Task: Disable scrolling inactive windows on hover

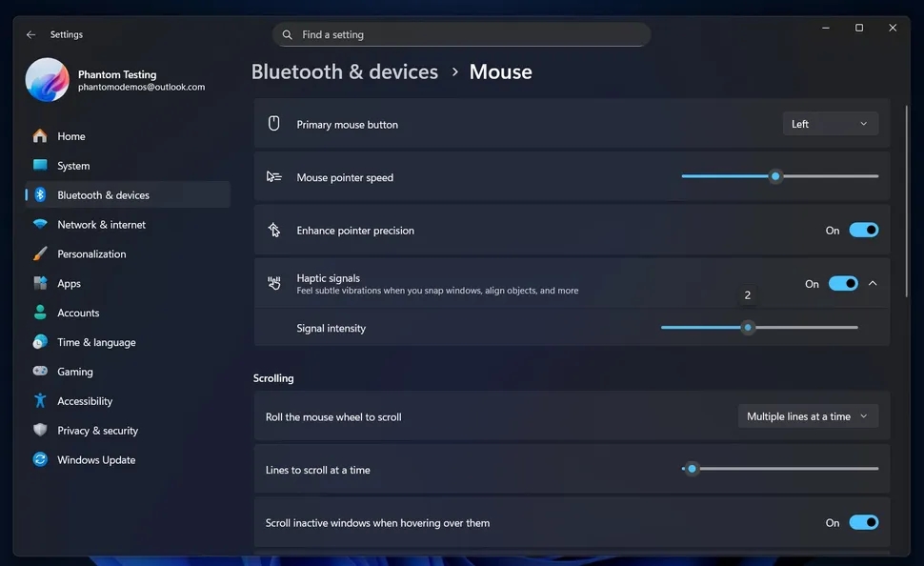Action: [863, 522]
